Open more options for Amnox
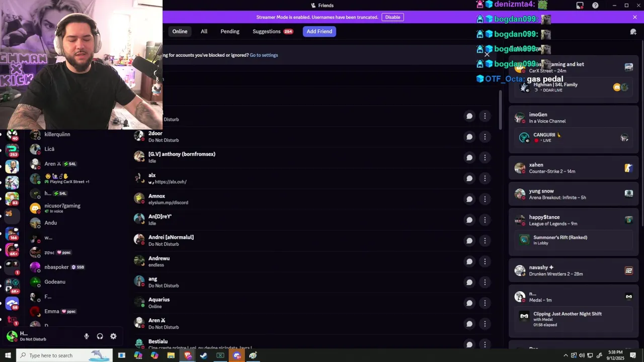The image size is (644, 362). [485, 199]
